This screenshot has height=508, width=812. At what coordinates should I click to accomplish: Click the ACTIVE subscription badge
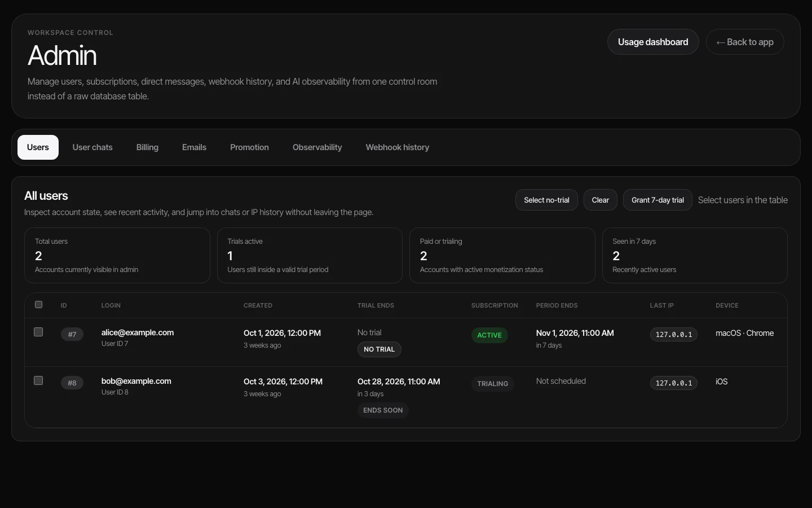pyautogui.click(x=489, y=335)
